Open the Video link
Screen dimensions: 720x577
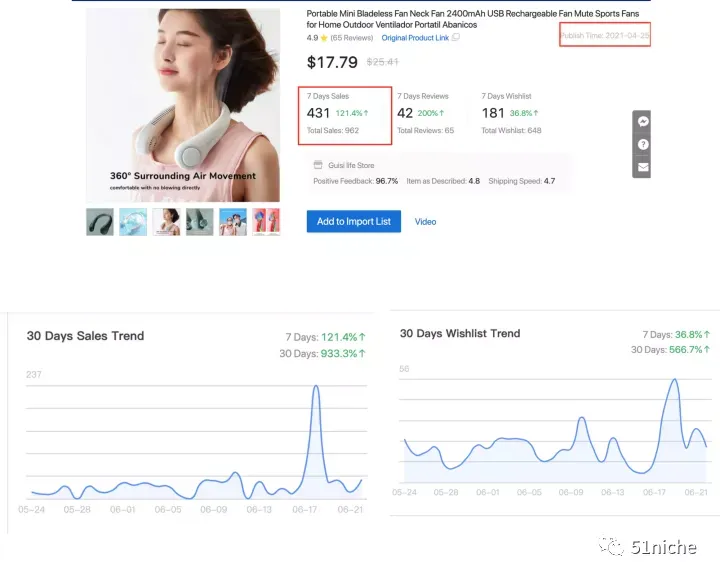click(x=425, y=222)
